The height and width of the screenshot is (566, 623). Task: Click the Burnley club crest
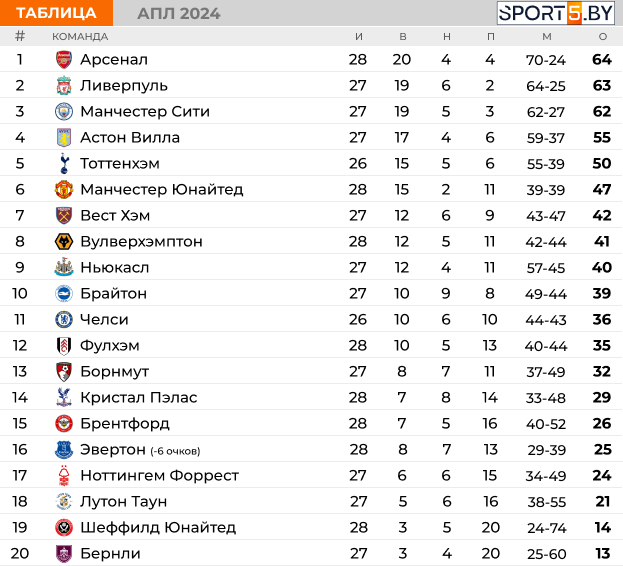click(64, 554)
